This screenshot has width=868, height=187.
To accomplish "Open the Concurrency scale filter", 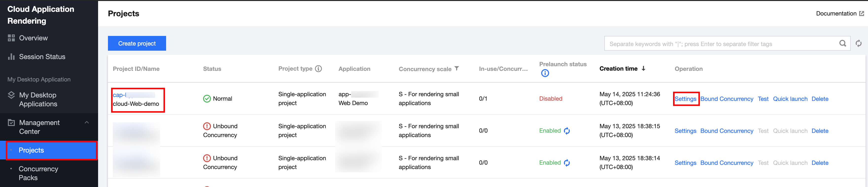I will pos(457,69).
